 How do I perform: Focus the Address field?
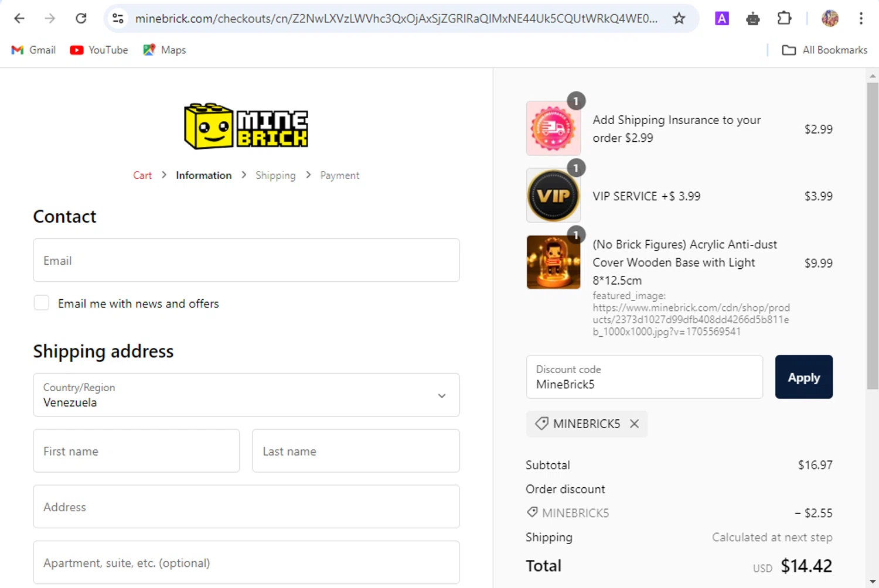coord(246,507)
